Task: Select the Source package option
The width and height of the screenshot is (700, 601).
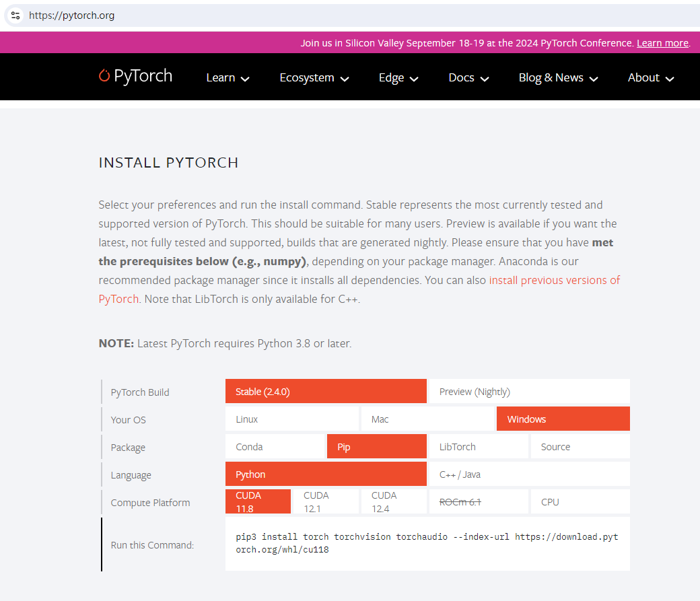Action: (580, 446)
